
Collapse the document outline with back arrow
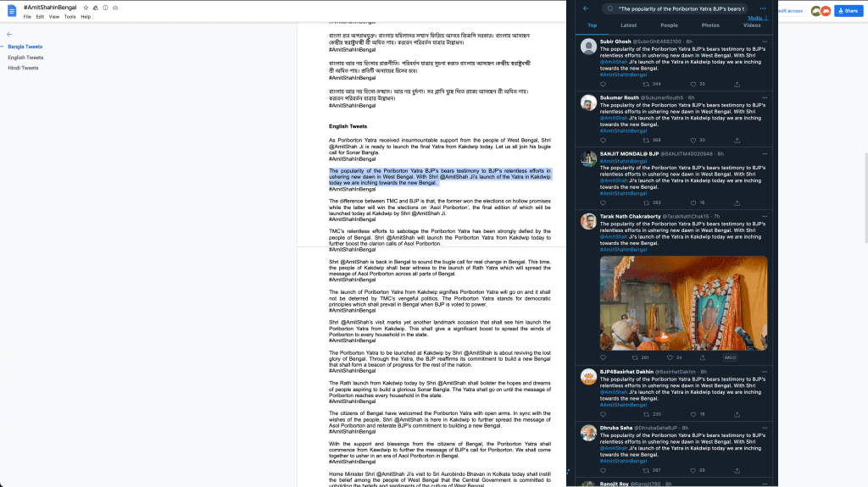tap(9, 35)
